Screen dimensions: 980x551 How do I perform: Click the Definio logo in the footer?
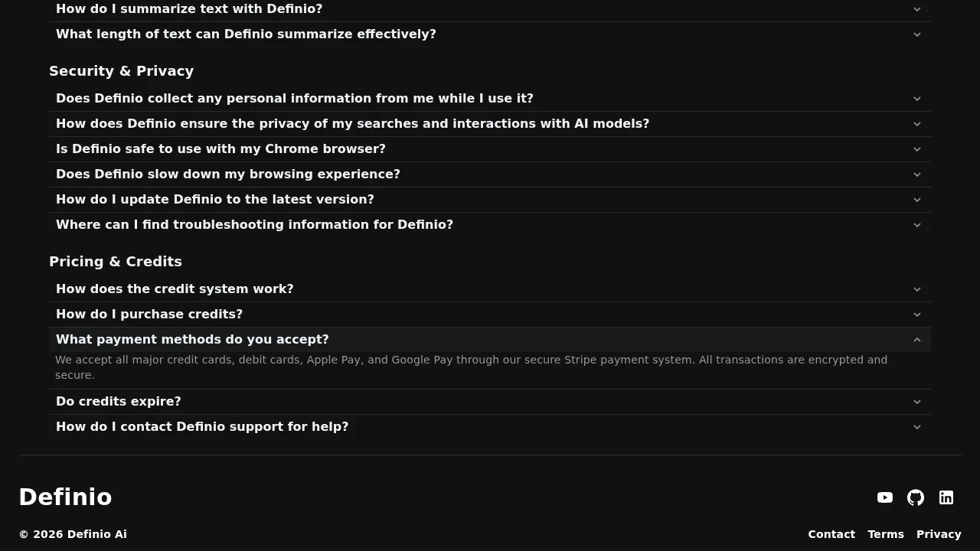point(65,497)
